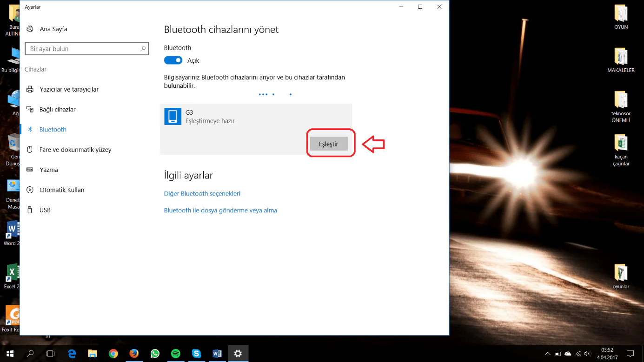Click the keyboard icon beside Yazma
Image resolution: width=644 pixels, height=362 pixels.
pos(30,170)
